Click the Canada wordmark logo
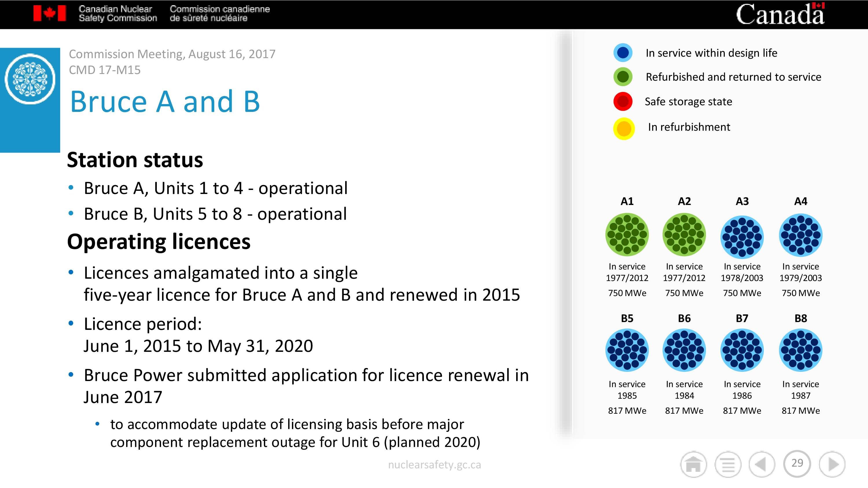Viewport: 868px width, 488px height. click(780, 14)
